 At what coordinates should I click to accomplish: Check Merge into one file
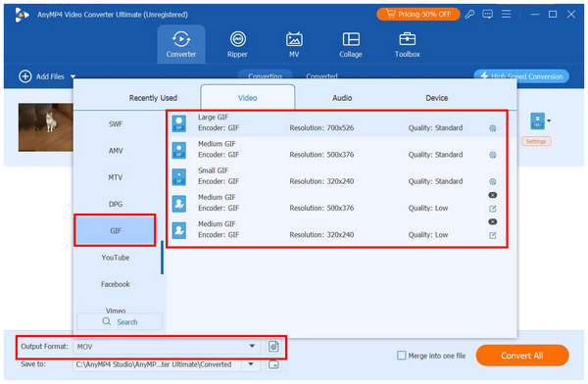click(401, 356)
